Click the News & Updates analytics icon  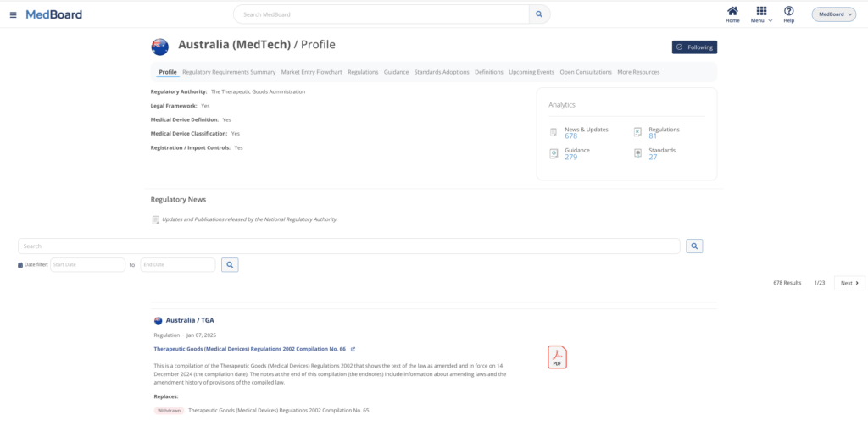tap(553, 132)
